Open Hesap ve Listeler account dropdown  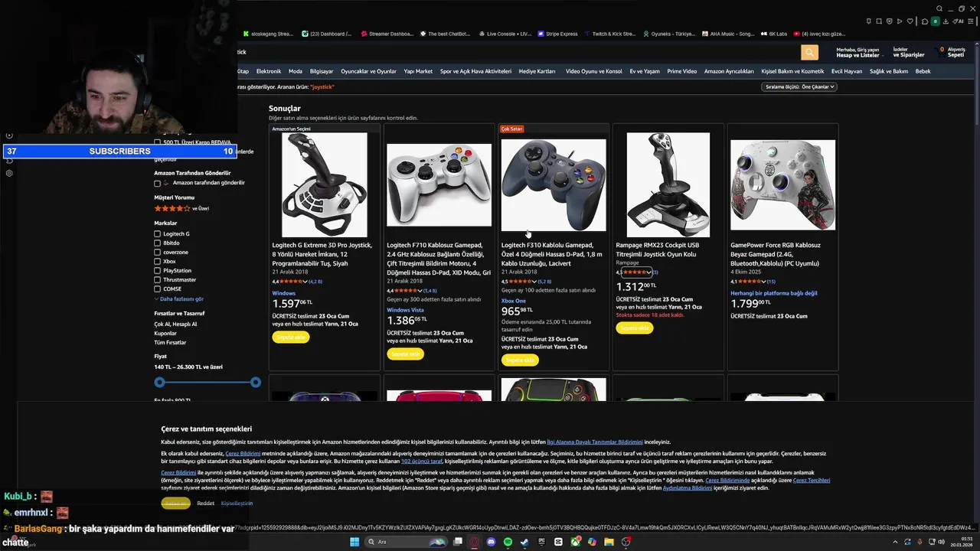pos(858,52)
